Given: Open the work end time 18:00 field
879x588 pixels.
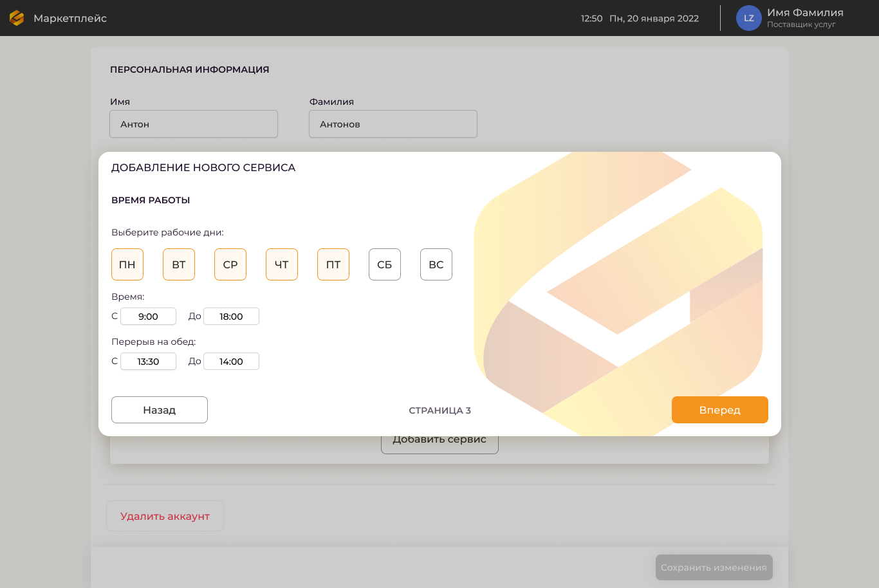Looking at the screenshot, I should 231,317.
